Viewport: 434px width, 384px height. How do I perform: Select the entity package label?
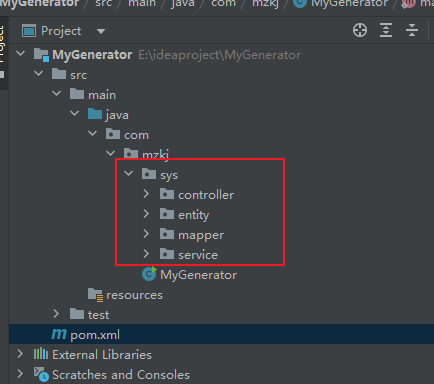[x=194, y=215]
